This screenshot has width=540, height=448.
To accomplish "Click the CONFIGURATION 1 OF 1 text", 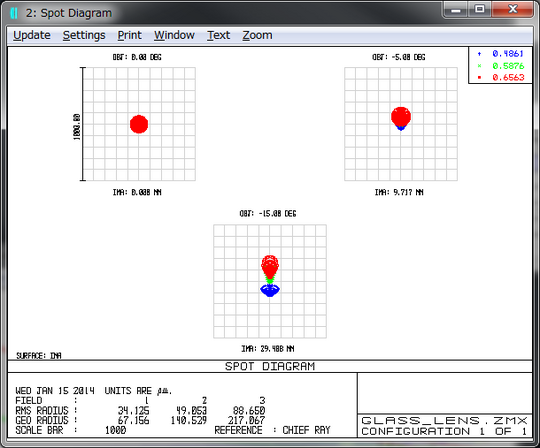I will [444, 431].
